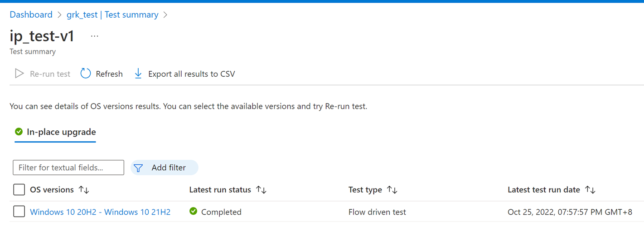Click the green check icon on In-place upgrade
Screen dimensions: 644x242
(19, 132)
